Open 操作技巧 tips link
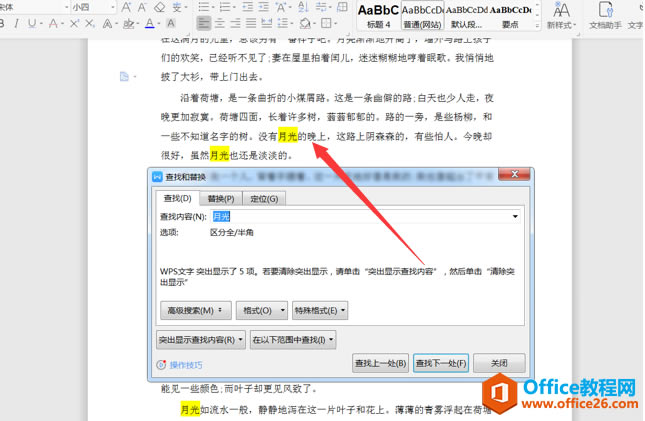 (180, 365)
